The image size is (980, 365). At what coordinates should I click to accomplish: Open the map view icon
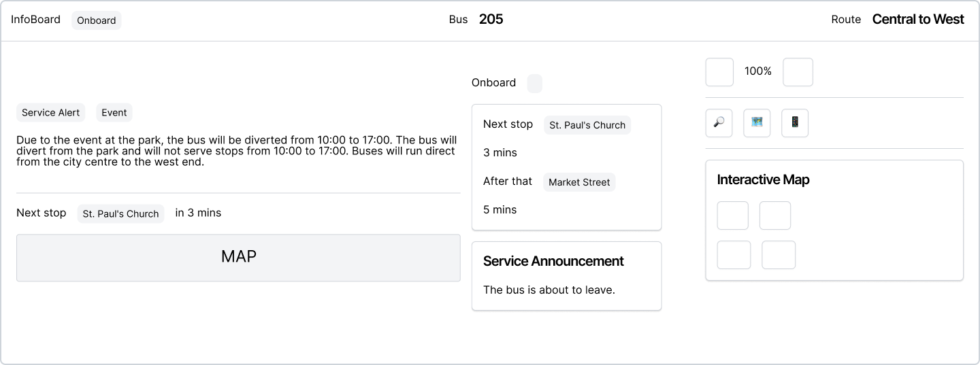click(757, 123)
